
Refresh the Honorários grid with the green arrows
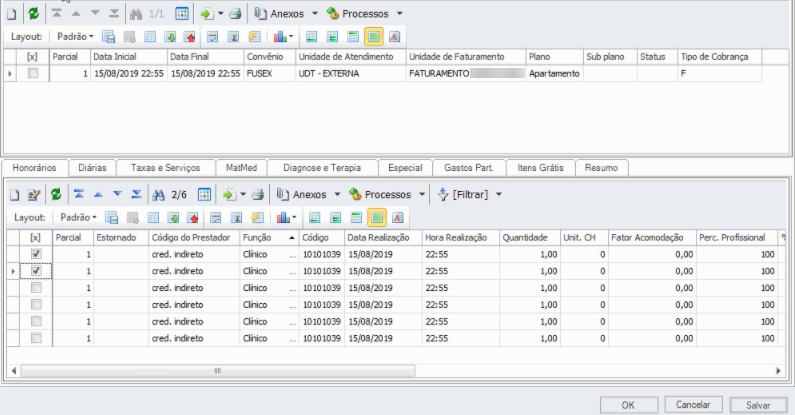pos(56,194)
